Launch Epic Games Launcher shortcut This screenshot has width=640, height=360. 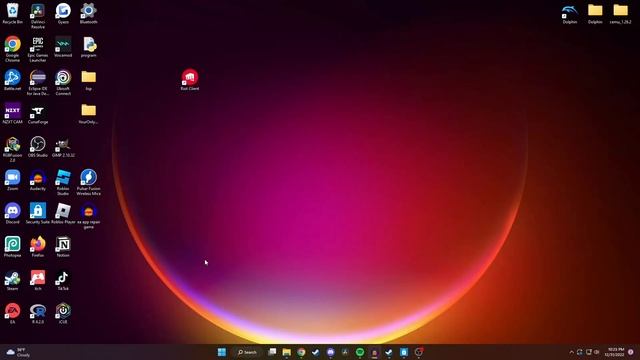click(38, 49)
